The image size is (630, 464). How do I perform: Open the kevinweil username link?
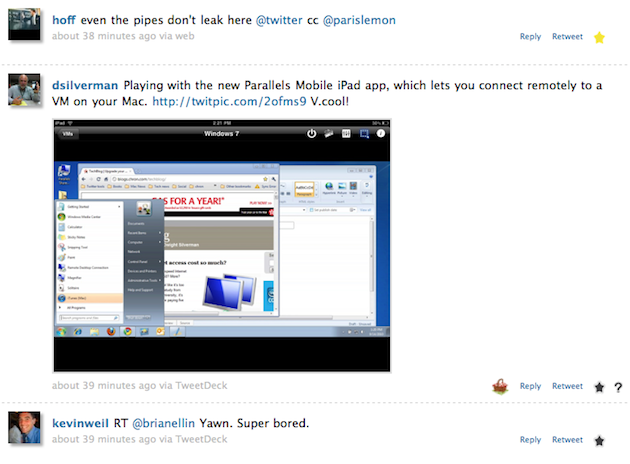tap(80, 423)
